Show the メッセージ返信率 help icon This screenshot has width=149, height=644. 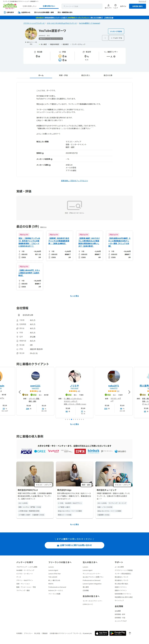pos(51,159)
